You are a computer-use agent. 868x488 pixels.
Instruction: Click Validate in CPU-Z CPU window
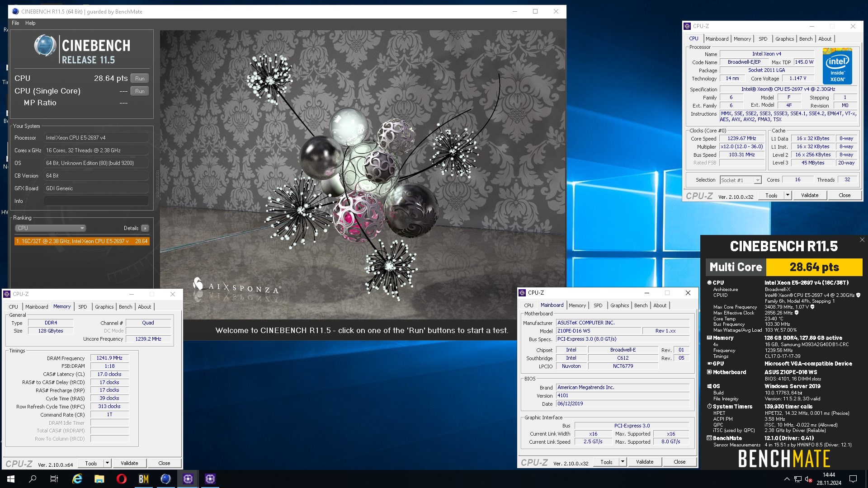(x=810, y=195)
